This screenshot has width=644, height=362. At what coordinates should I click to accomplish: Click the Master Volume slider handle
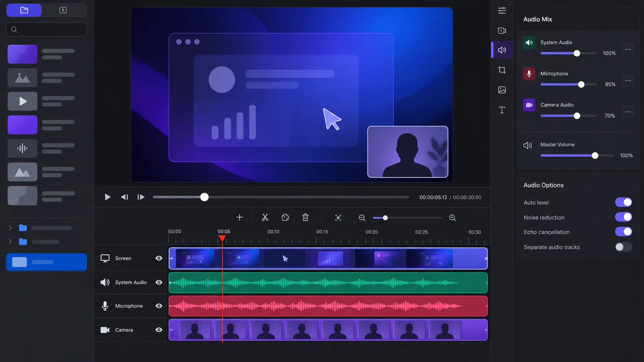tap(595, 156)
